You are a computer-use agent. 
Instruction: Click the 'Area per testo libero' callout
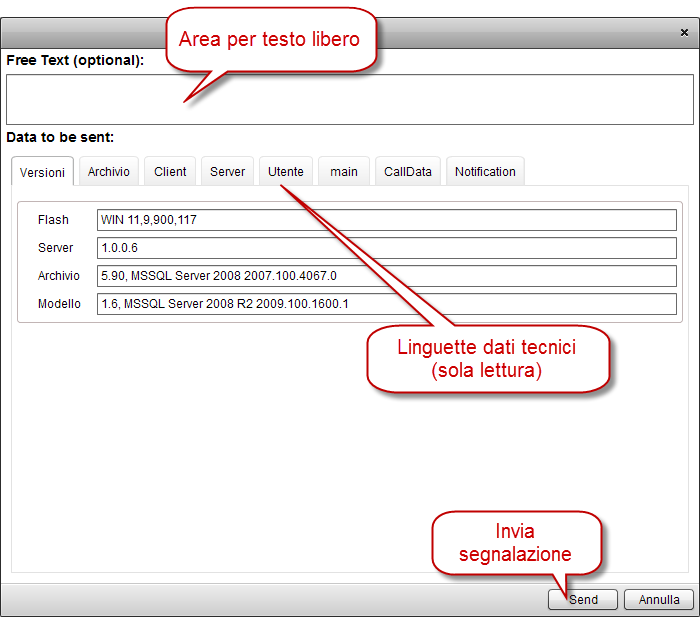click(x=269, y=40)
